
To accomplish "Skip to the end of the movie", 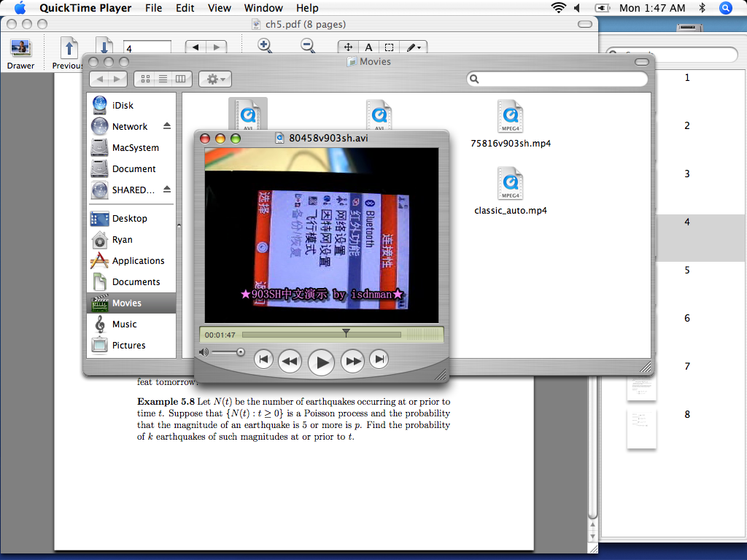I will tap(379, 359).
